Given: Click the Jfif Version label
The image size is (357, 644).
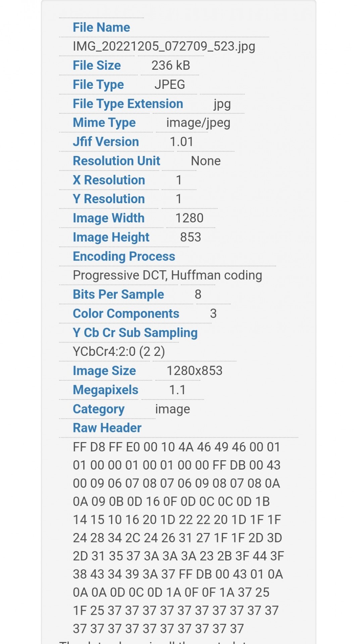Looking at the screenshot, I should pyautogui.click(x=106, y=142).
